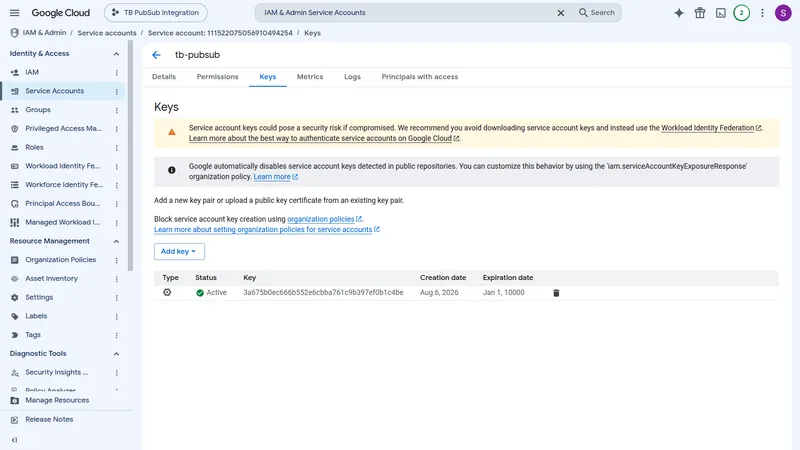The height and width of the screenshot is (450, 800).
Task: Switch to the Permissions tab
Action: click(x=217, y=77)
